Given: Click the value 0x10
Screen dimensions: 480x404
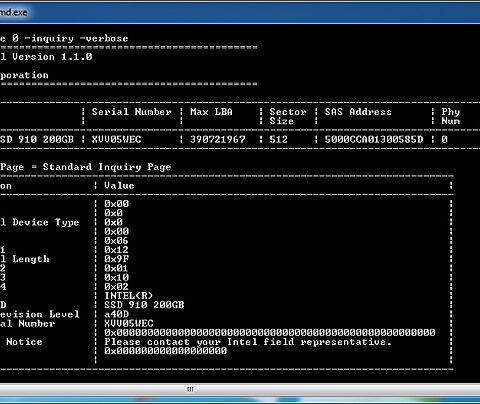Looking at the screenshot, I should pos(116,277).
